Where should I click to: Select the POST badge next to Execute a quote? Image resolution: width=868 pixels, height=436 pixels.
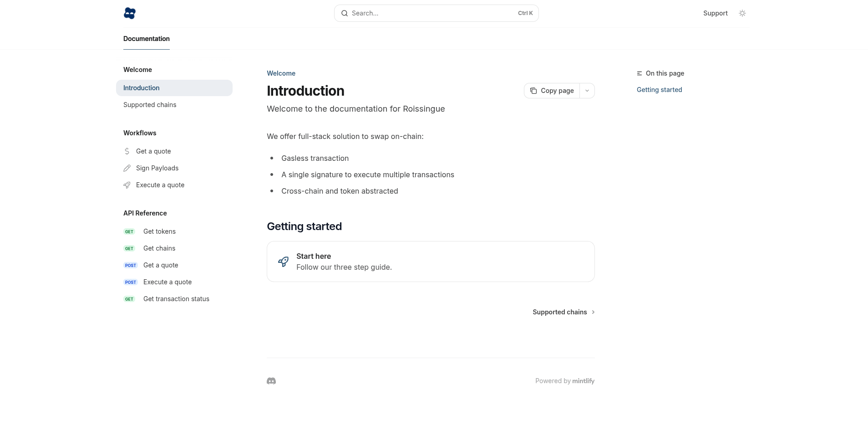point(130,282)
